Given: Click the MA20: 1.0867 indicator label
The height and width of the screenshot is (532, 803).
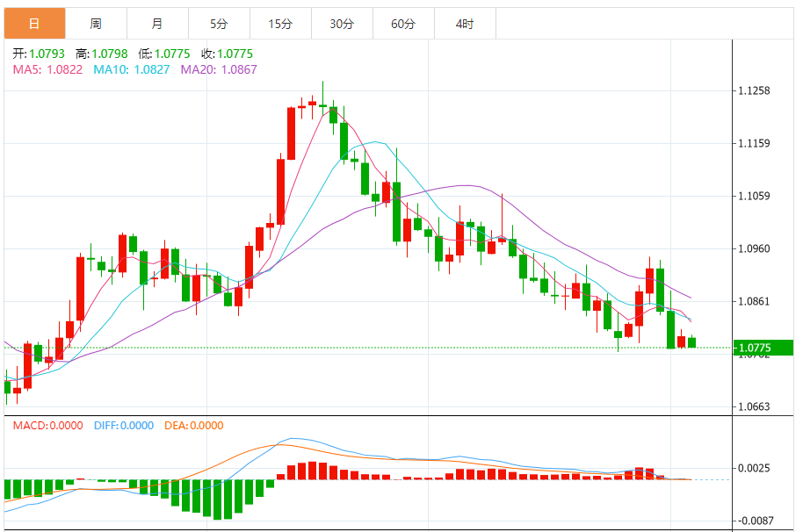Looking at the screenshot, I should pos(219,69).
